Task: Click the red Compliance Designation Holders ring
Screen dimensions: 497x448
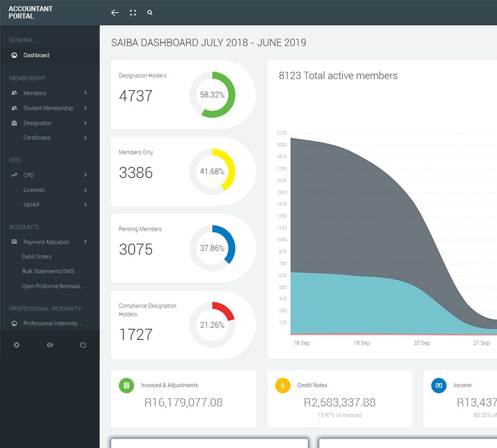Action: pyautogui.click(x=212, y=325)
